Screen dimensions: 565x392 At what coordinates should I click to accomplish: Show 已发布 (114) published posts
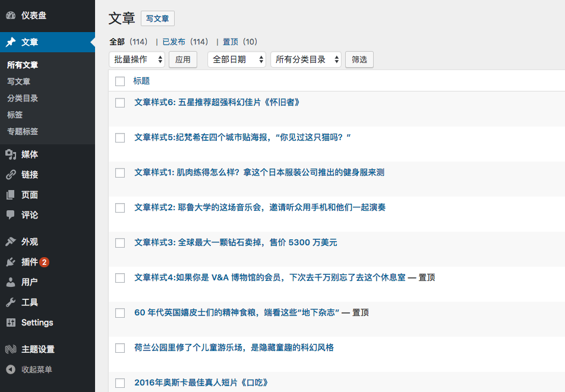[x=185, y=42]
